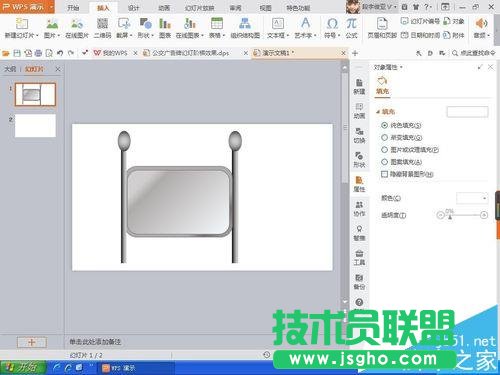Collapse the 填充 section triangle

[378, 112]
